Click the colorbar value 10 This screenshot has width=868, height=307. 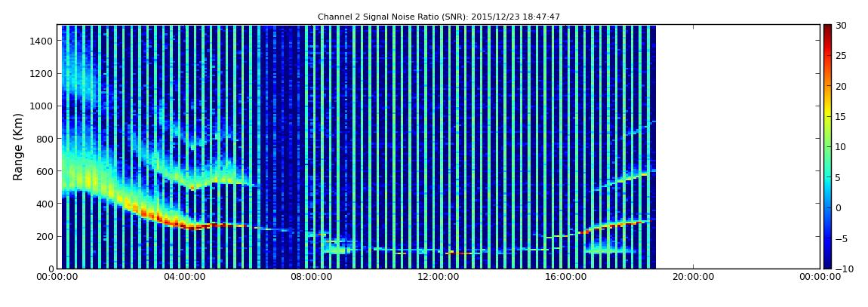[840, 147]
